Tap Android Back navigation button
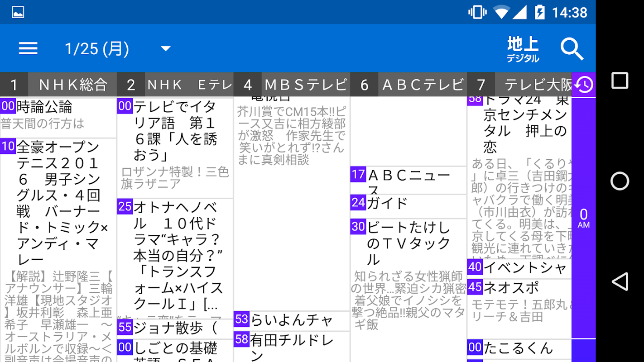The image size is (644, 362). coord(620,281)
